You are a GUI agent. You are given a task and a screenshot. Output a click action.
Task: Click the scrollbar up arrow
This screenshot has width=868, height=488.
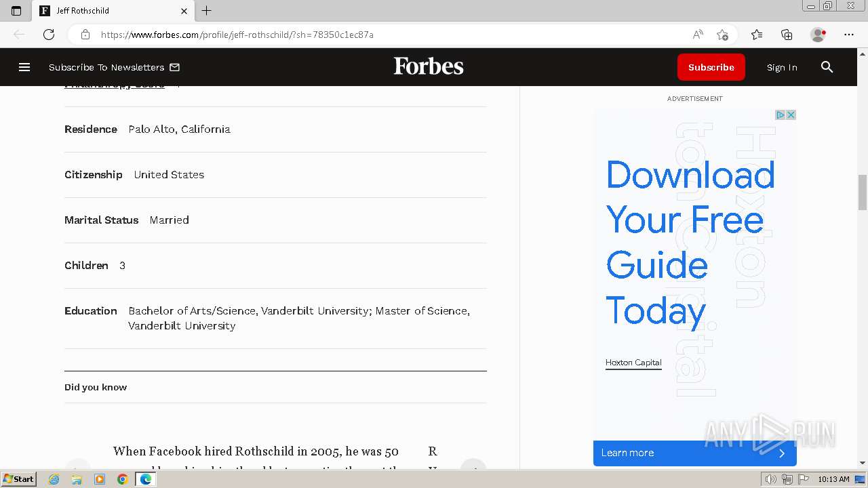[863, 53]
